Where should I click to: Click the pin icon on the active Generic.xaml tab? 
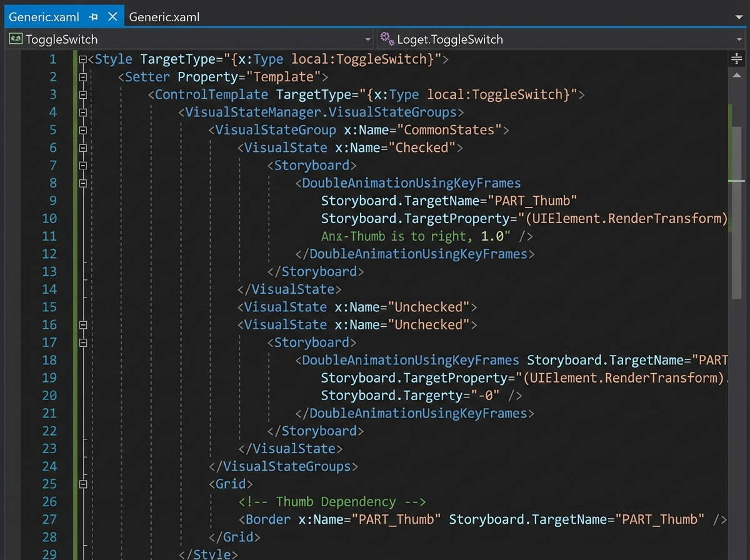tap(94, 17)
